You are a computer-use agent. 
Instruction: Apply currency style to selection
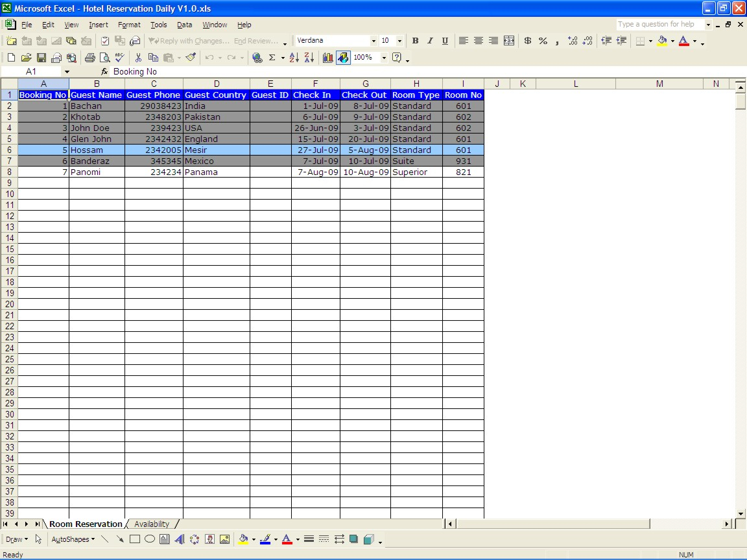(x=528, y=40)
